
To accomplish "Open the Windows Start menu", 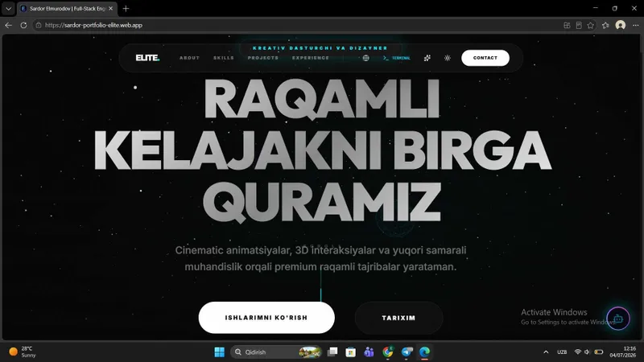I will coord(219,352).
